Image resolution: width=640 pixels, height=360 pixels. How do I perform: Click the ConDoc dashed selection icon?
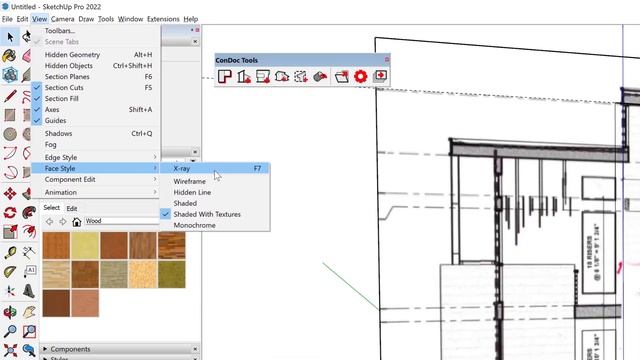click(301, 76)
